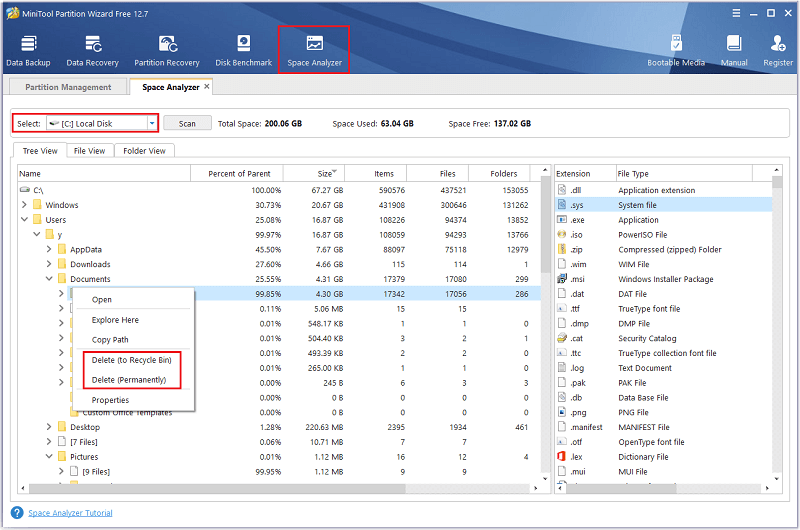Open the Data Backup tool
The image size is (800, 530).
pos(29,51)
